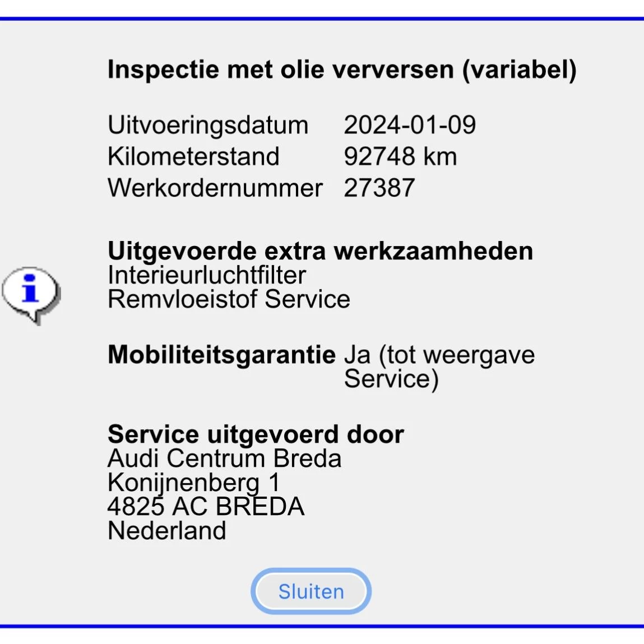Screen dimensions: 644x644
Task: Select the Remvloeistof Service entry
Action: point(229,299)
